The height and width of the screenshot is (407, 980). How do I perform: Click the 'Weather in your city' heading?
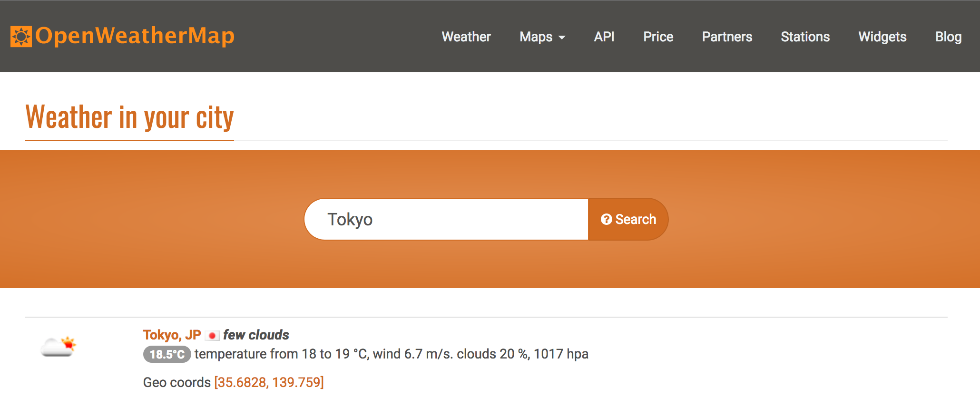pos(129,117)
